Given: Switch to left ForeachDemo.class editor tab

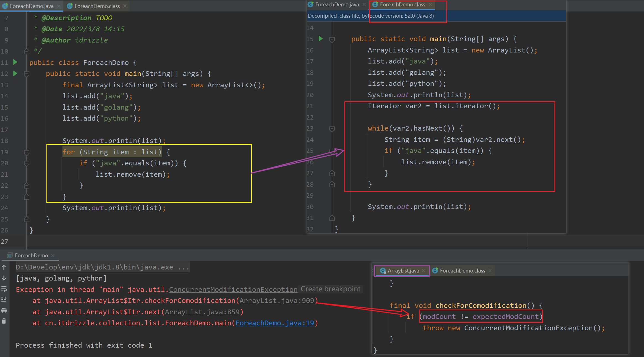Looking at the screenshot, I should [97, 6].
